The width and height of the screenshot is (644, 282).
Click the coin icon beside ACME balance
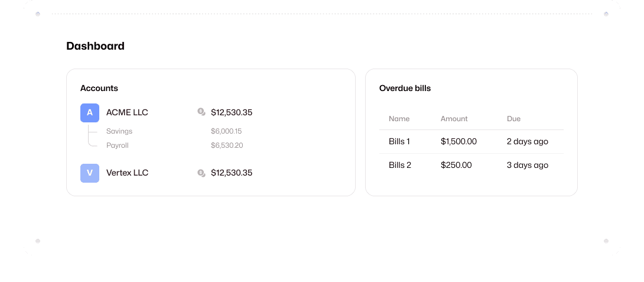(201, 112)
